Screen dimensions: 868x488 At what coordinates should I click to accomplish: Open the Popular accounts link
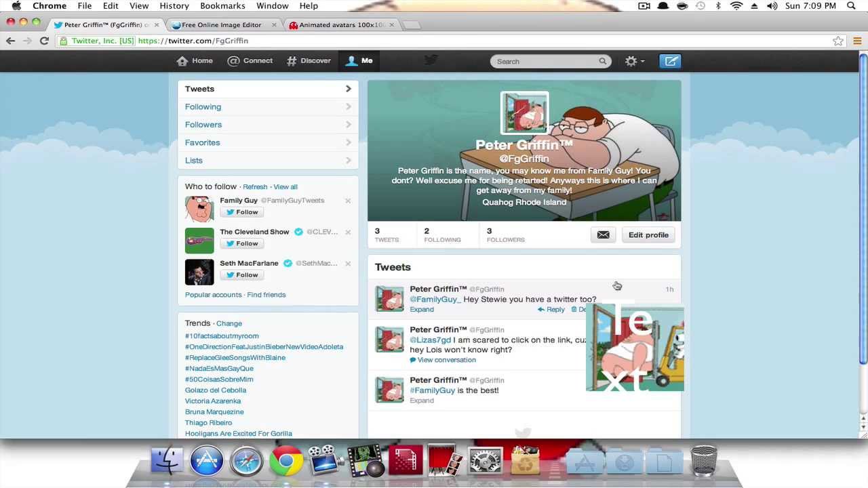tap(213, 295)
